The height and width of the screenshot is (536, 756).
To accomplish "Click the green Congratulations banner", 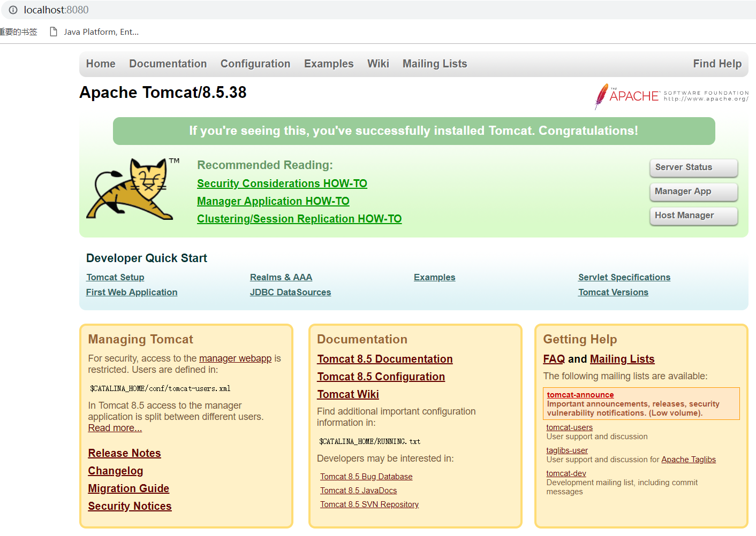I will (414, 131).
